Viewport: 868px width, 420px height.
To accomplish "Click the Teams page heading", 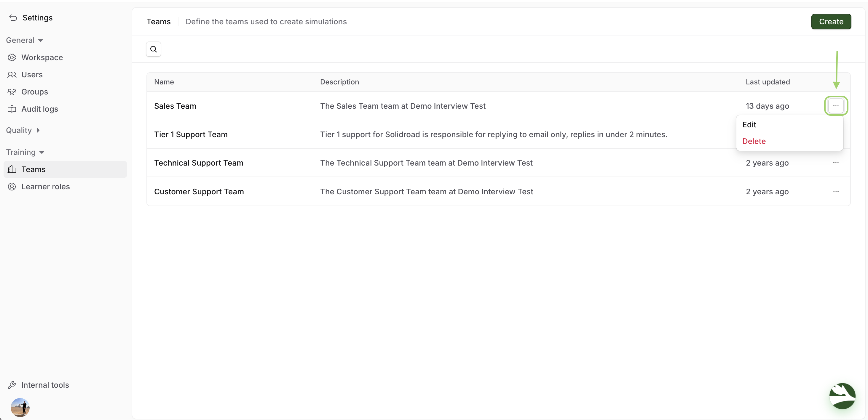I will (158, 22).
